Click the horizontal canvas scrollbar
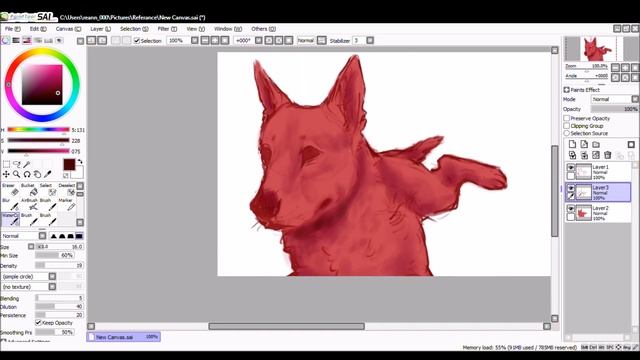 coord(287,326)
